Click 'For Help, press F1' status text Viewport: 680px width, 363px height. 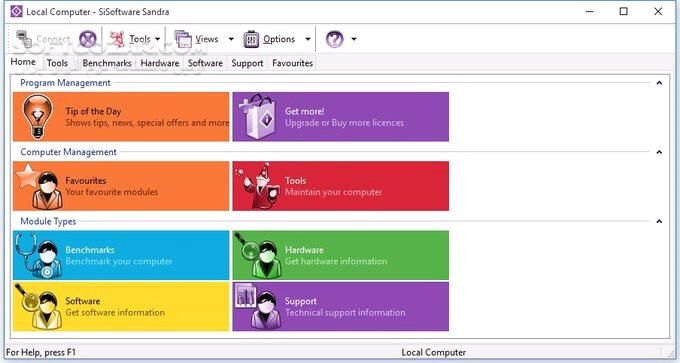click(x=41, y=353)
